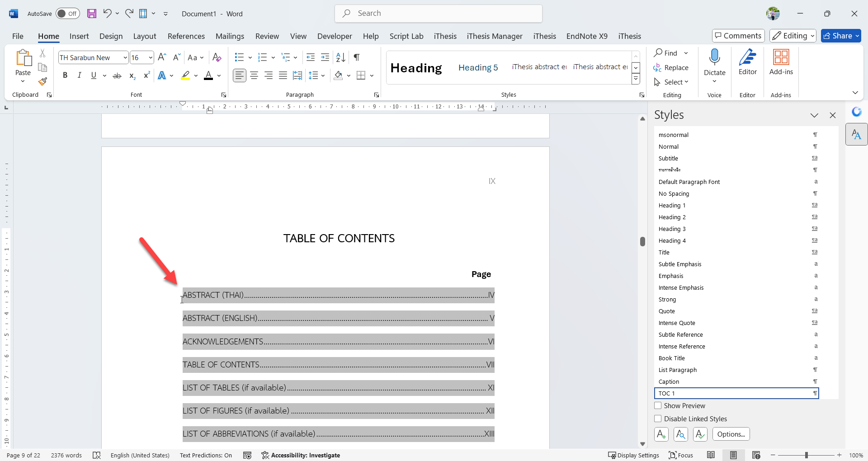Toggle Focus mode in status bar
The image size is (868, 461).
681,455
